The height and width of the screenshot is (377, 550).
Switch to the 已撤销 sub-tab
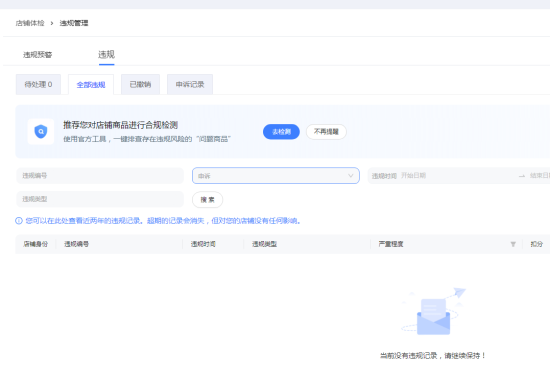click(140, 85)
